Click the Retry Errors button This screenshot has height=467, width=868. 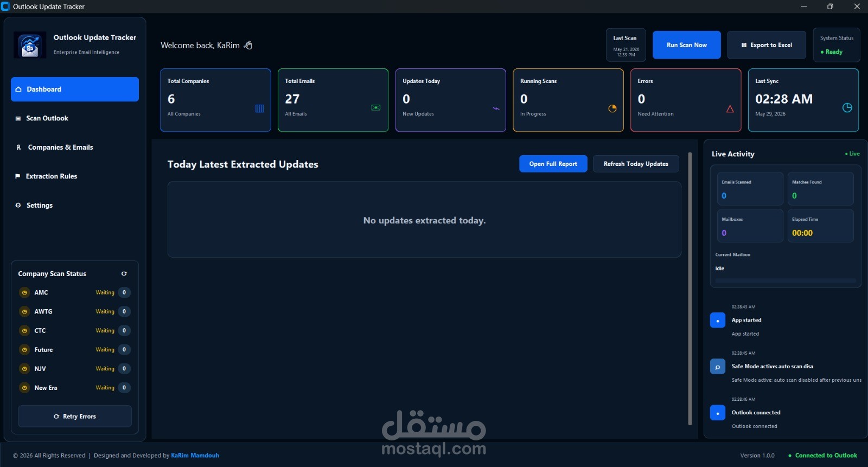(x=75, y=417)
